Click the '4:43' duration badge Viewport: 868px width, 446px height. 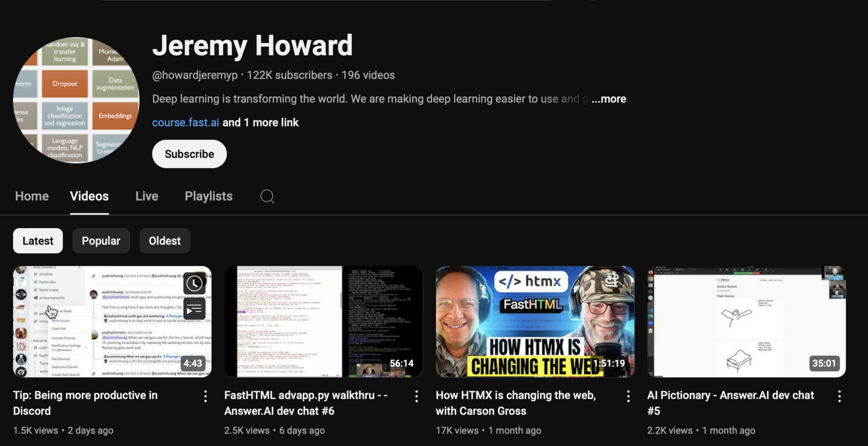(x=193, y=363)
